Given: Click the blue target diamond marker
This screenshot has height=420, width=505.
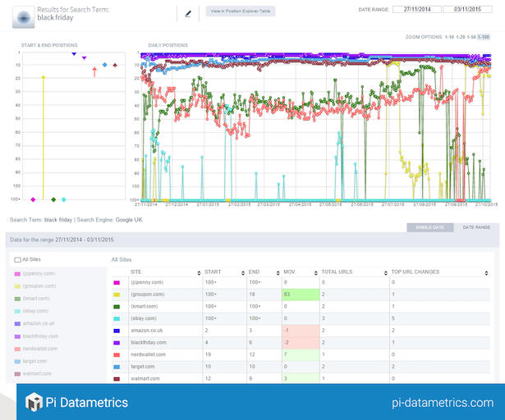Looking at the screenshot, I should pyautogui.click(x=104, y=64).
